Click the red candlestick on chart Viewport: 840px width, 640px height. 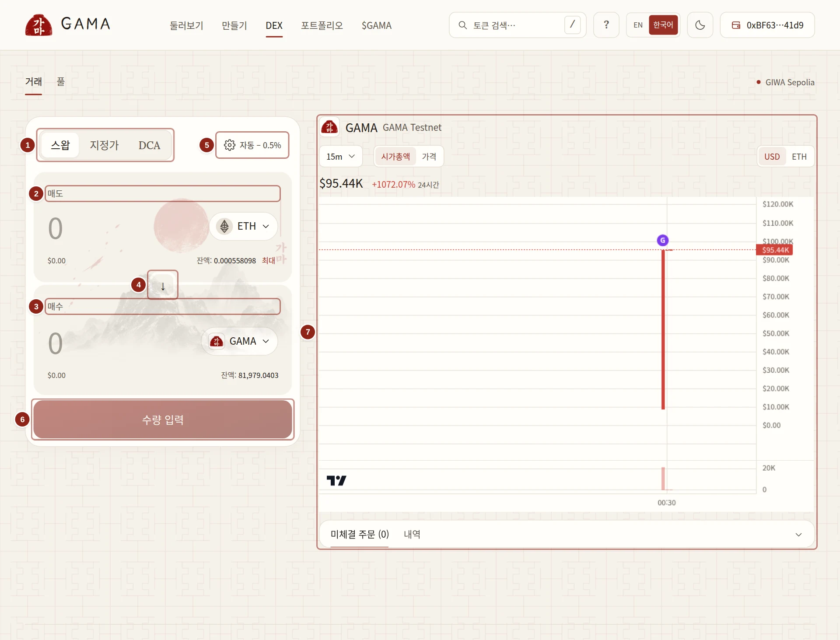pyautogui.click(x=663, y=329)
